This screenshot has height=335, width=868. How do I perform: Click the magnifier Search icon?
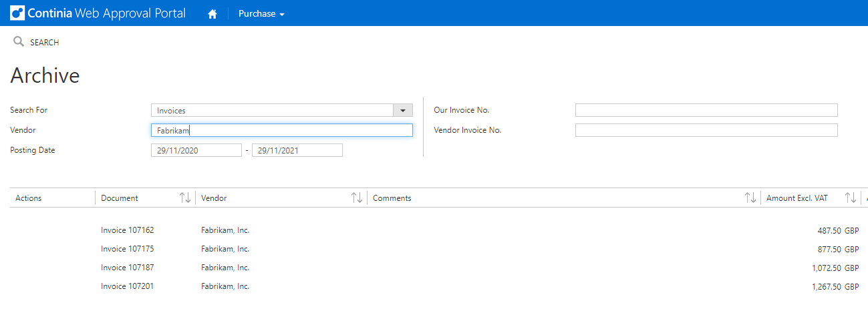tap(19, 42)
